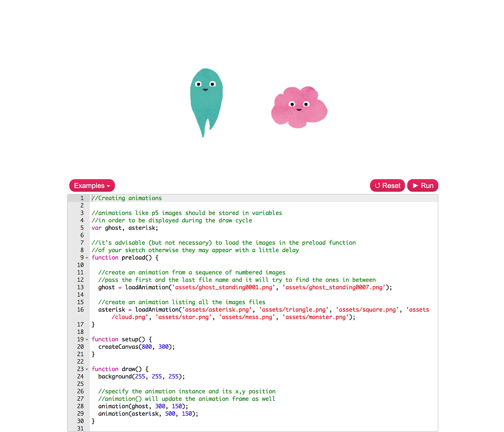Click the var ghost, asterisk declaration
Viewport: 504px width, 432px height.
124,228
